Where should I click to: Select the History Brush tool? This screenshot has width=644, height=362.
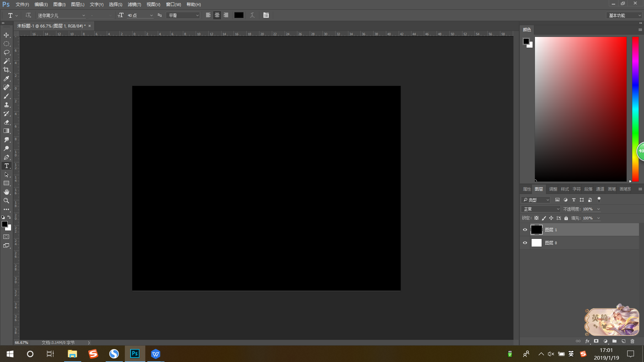click(x=6, y=113)
